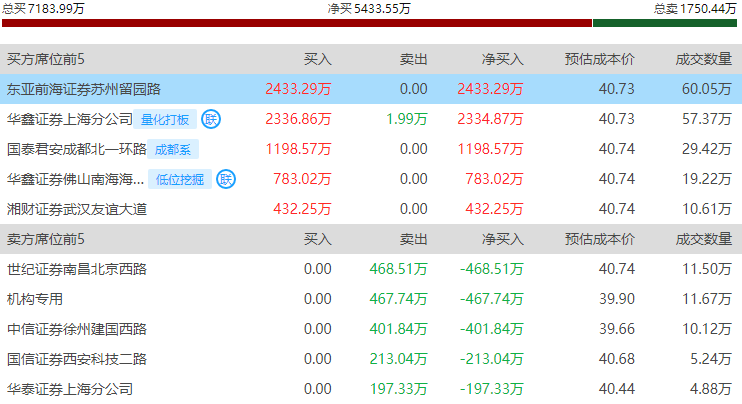This screenshot has height=404, width=742.
Task: Open 华鑫证券佛山南海海 seat entry
Action: pyautogui.click(x=75, y=180)
